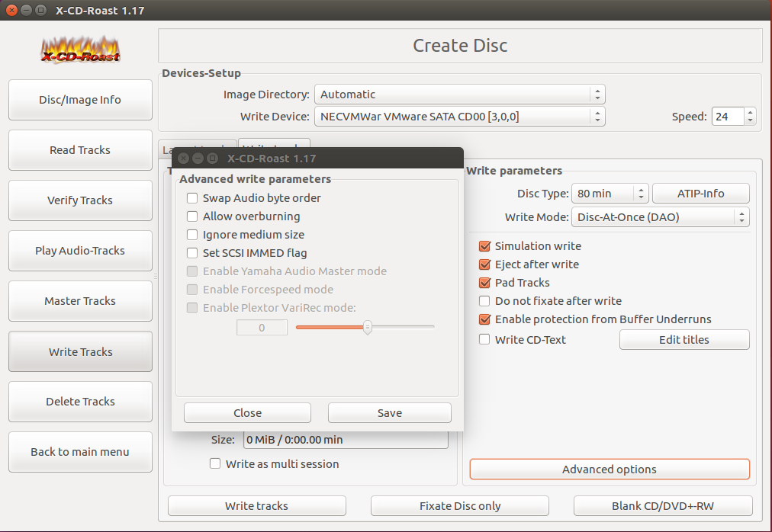Click Advanced options button
The width and height of the screenshot is (772, 532).
[610, 470]
